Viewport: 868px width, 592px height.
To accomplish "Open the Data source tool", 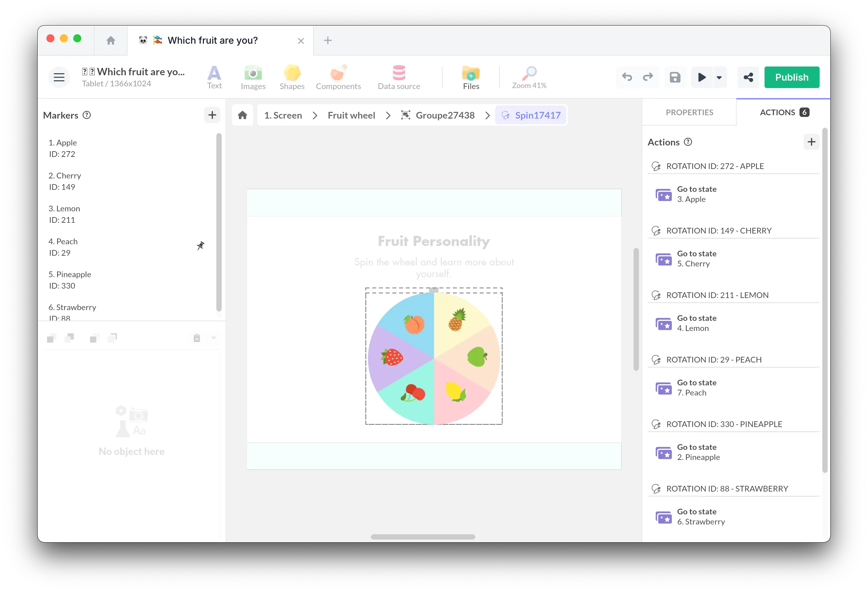I will pos(398,77).
